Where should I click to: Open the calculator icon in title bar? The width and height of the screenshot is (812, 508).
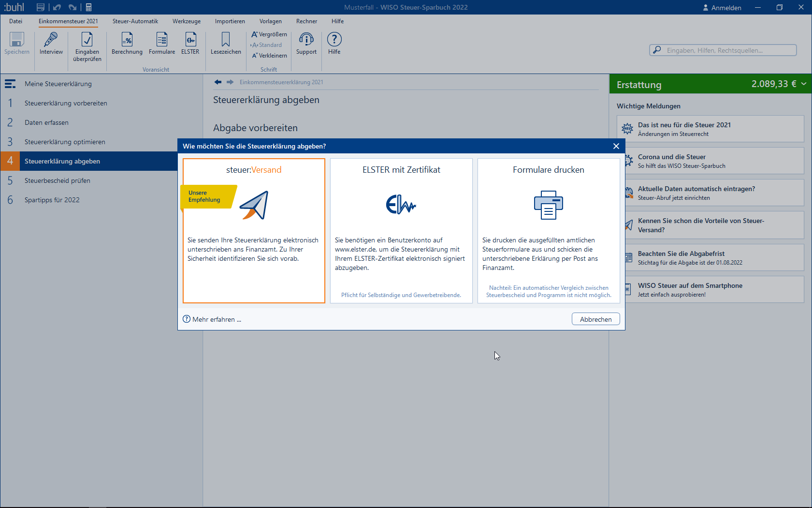[89, 7]
